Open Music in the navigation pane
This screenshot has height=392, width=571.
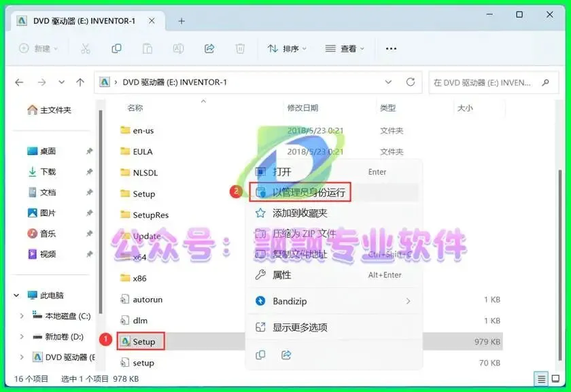[x=42, y=233]
